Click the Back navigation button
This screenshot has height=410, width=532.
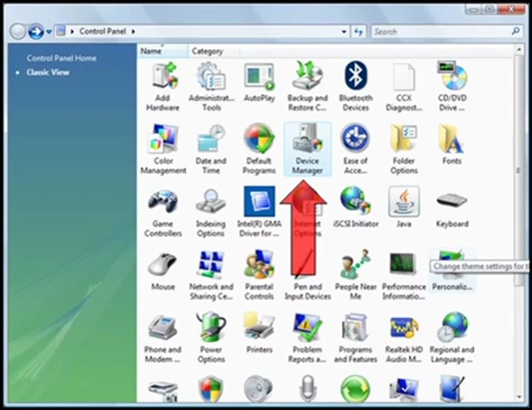[x=18, y=32]
